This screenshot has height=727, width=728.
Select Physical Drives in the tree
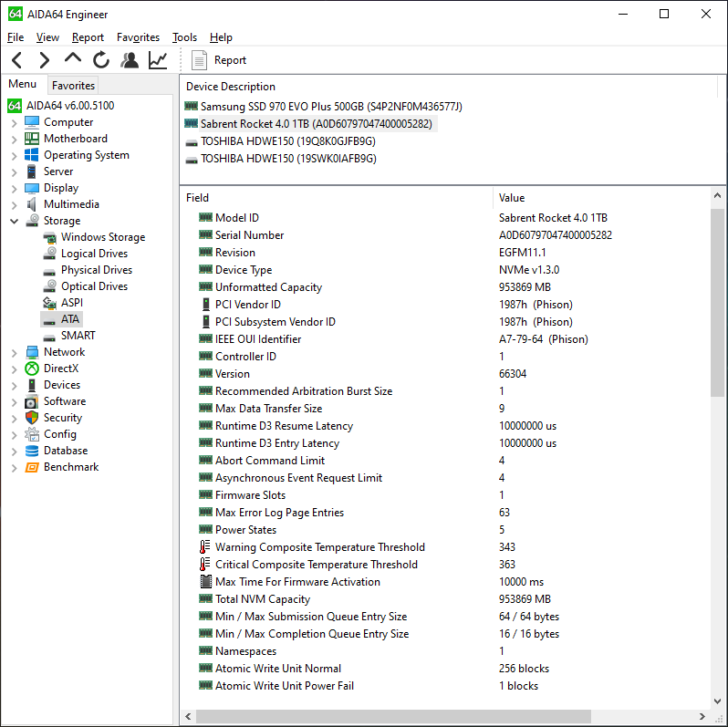[97, 270]
